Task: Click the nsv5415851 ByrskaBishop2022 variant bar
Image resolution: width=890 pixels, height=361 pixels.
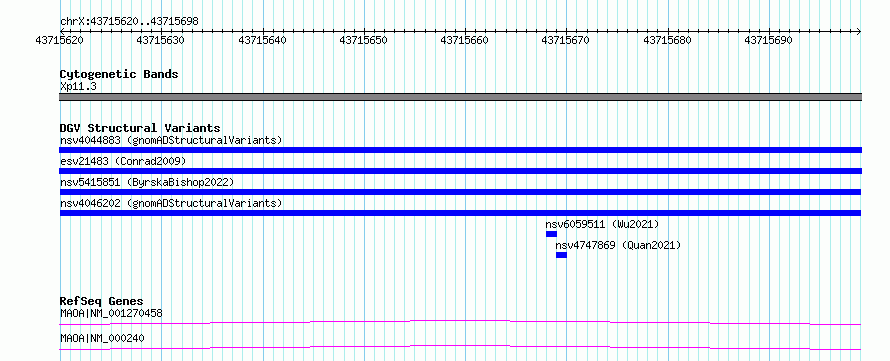Action: click(460, 192)
